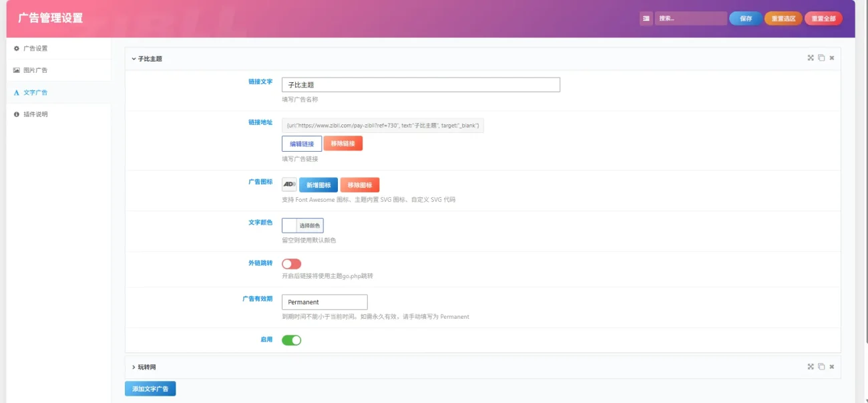Expand the 玩转网 accordion section
868x403 pixels.
pos(144,367)
